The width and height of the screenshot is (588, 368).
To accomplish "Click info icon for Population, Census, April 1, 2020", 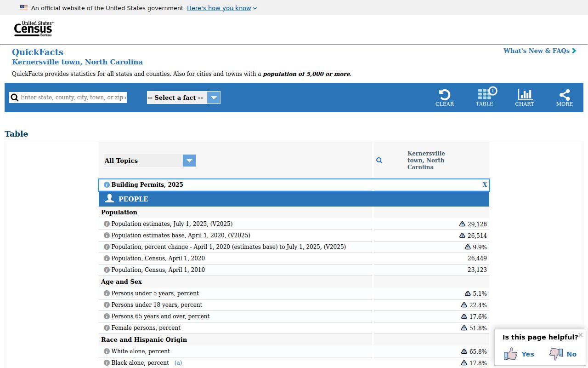I will coord(107,258).
